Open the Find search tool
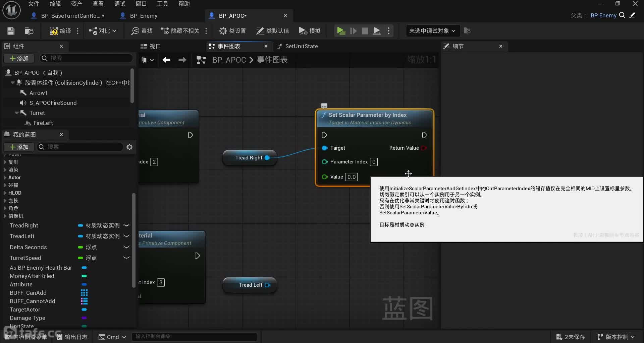The width and height of the screenshot is (644, 343). click(x=142, y=31)
